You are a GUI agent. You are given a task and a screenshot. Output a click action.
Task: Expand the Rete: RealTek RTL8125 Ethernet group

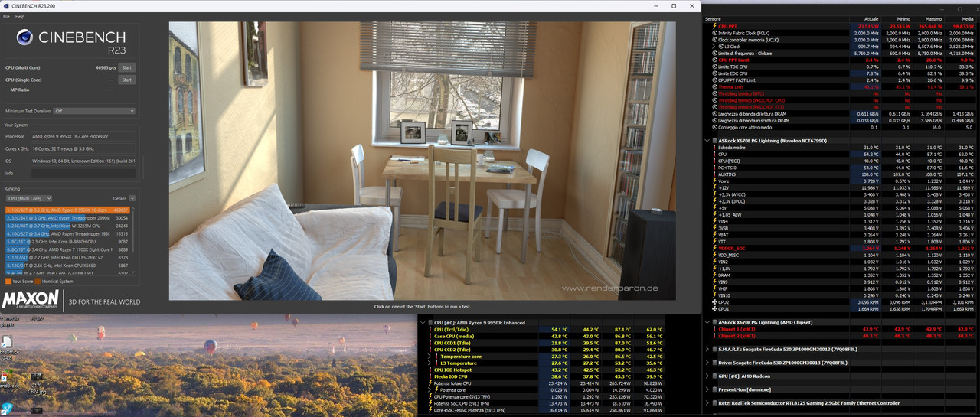[707, 403]
